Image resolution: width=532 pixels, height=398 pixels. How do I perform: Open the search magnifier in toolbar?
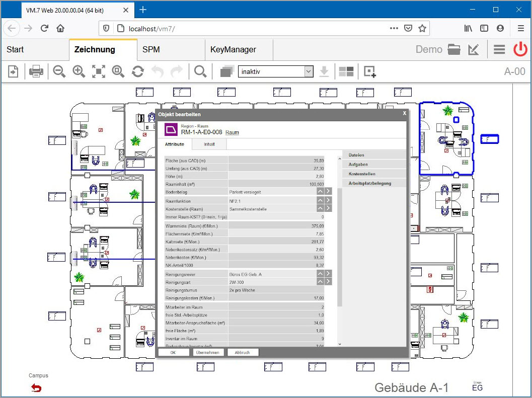[x=200, y=71]
